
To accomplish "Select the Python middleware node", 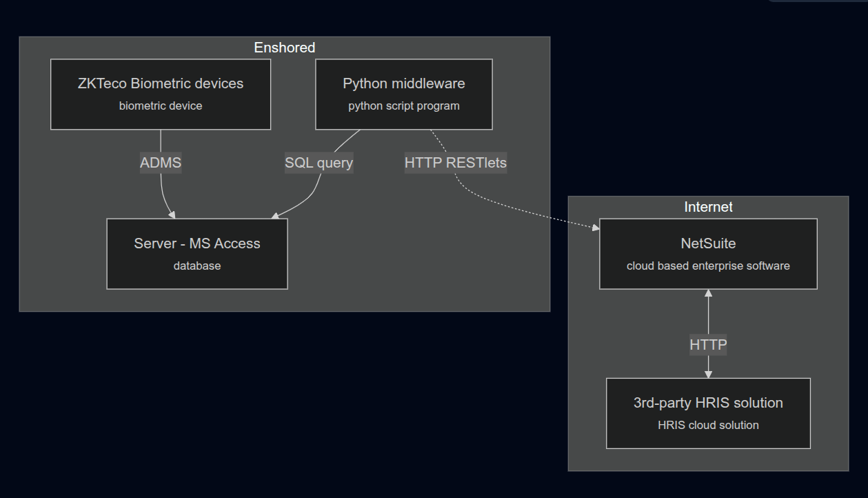I will click(404, 94).
